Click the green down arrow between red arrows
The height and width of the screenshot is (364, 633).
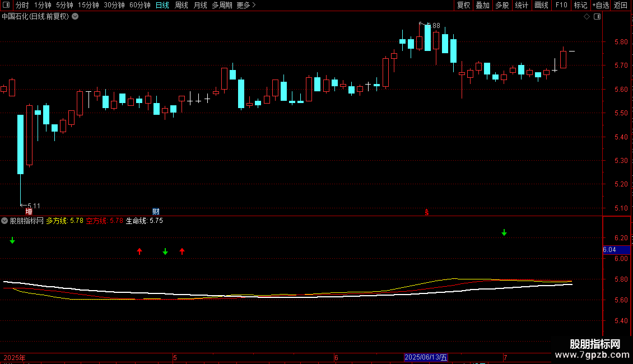click(165, 251)
